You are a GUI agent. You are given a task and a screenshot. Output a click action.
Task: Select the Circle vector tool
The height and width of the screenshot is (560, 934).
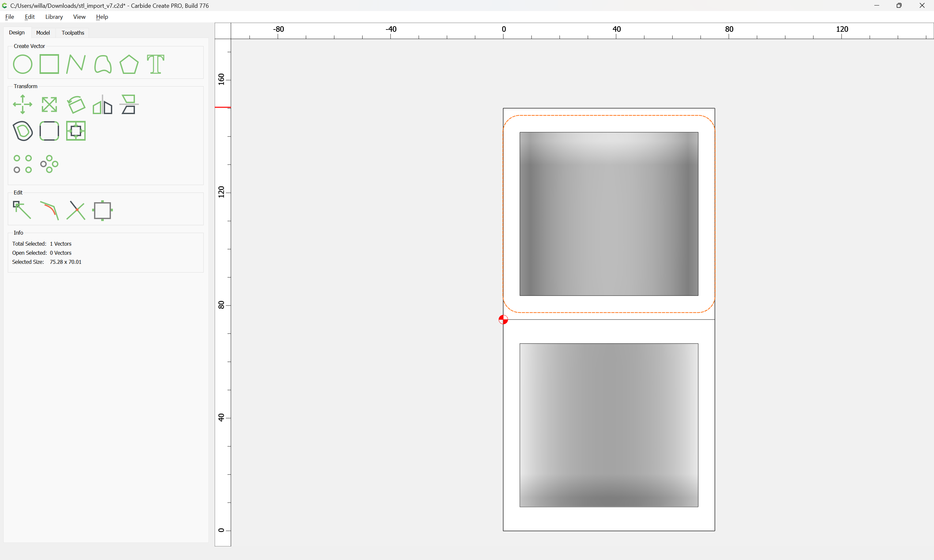23,64
